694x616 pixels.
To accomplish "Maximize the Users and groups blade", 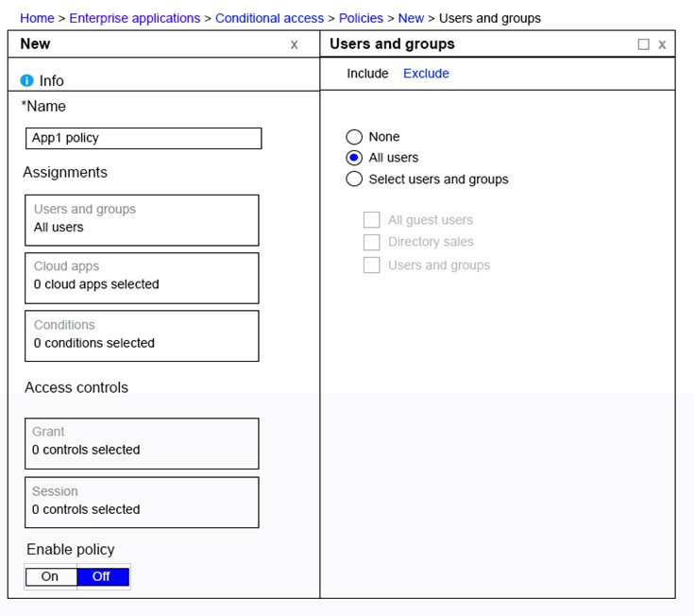I will (644, 44).
